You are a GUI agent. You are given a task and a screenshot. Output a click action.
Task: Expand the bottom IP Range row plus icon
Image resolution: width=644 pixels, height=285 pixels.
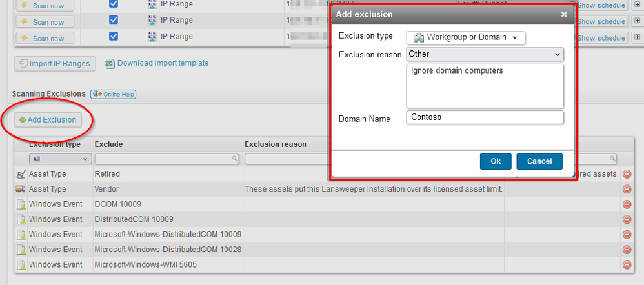tap(636, 38)
